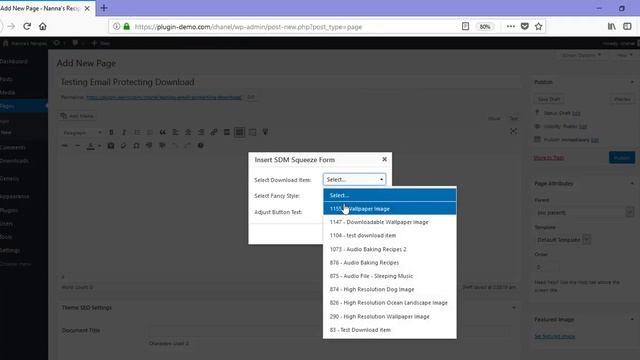640x360 pixels.
Task: Toggle italic formatting in editor toolbar
Action: [124, 132]
